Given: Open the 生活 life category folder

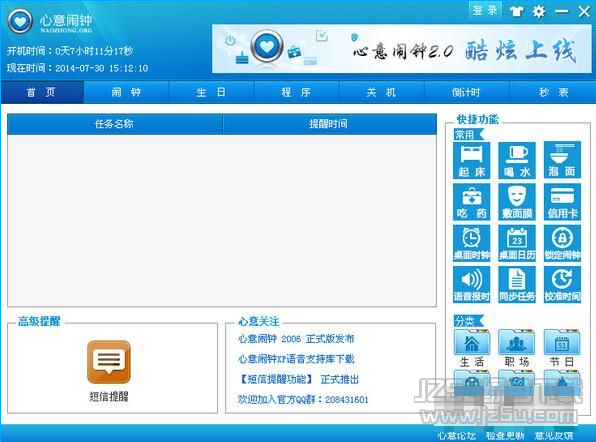Looking at the screenshot, I should 472,349.
